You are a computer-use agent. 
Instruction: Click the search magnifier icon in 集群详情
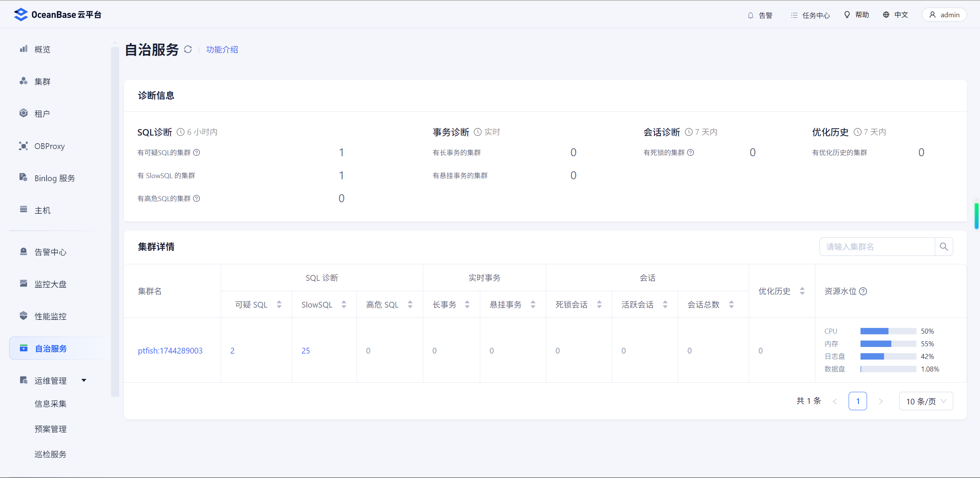pos(944,247)
